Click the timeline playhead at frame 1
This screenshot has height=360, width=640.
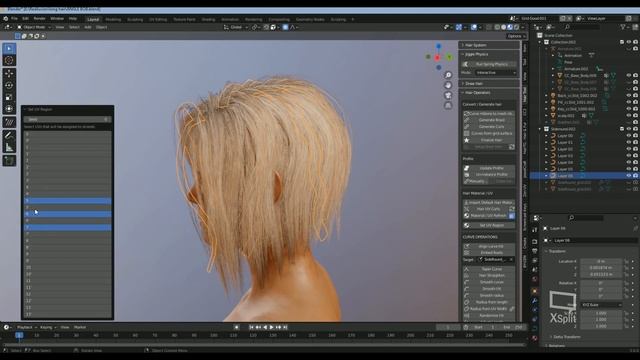click(x=19, y=336)
